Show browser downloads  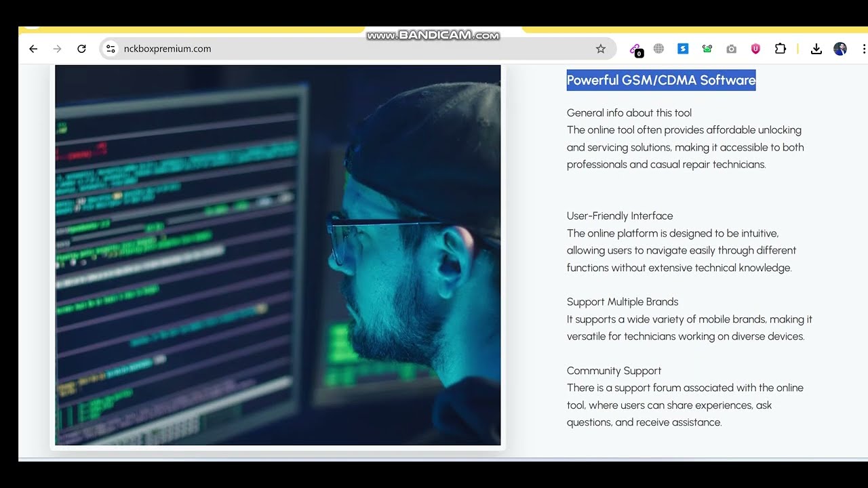coord(816,49)
